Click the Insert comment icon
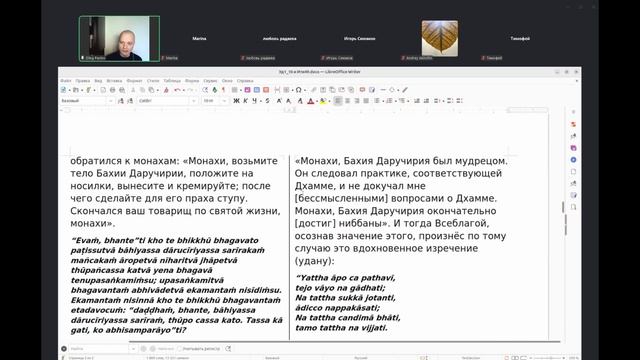640x360 pixels. coord(362,90)
